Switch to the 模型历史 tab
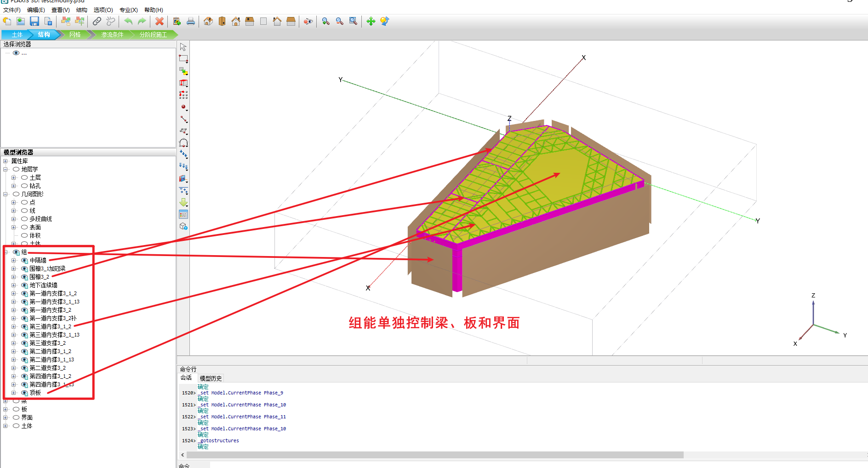The height and width of the screenshot is (468, 868). (x=211, y=378)
